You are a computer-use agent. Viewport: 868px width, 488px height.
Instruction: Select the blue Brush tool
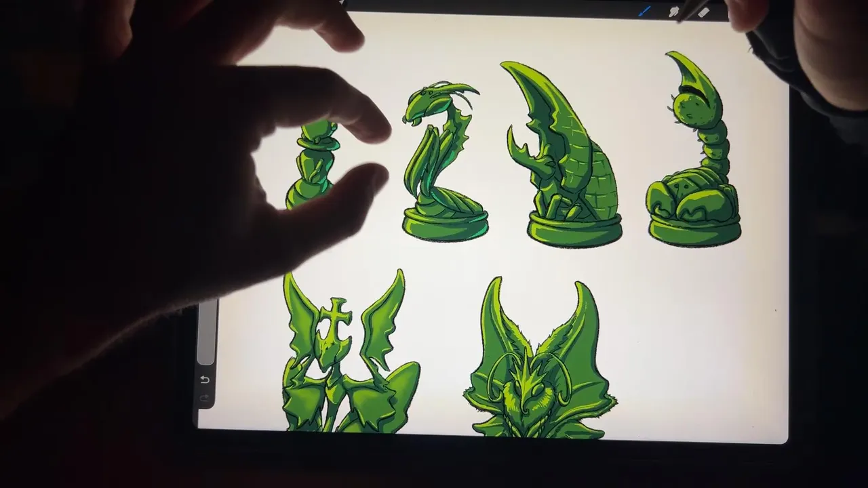[x=644, y=10]
